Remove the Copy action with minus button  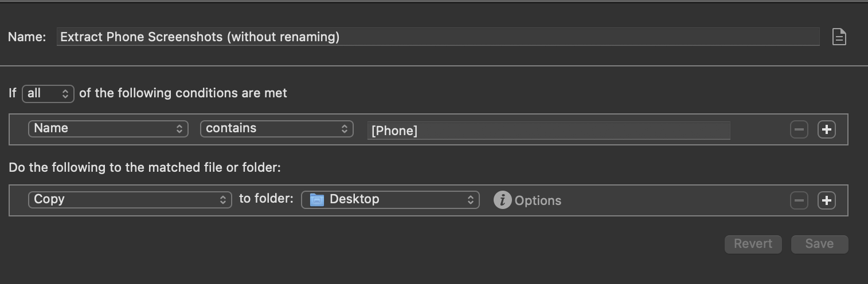click(x=799, y=200)
